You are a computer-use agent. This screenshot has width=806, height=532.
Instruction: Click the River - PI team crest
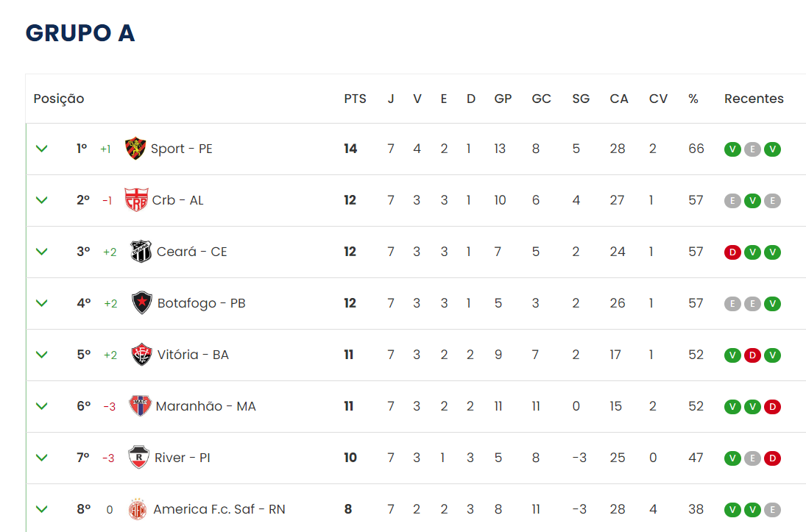tap(139, 458)
